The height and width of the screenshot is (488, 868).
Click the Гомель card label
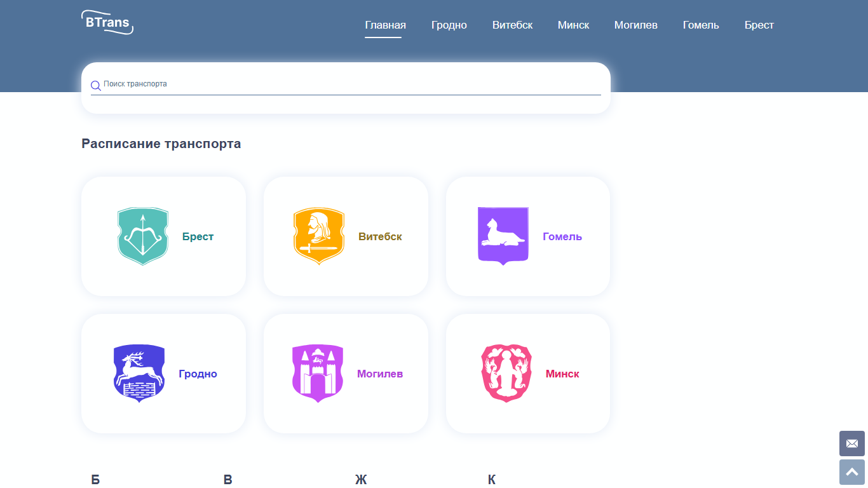point(562,236)
